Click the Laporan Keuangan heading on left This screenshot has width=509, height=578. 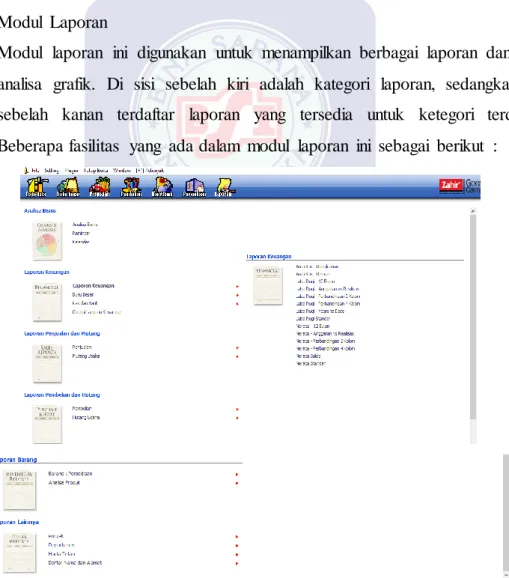click(46, 272)
